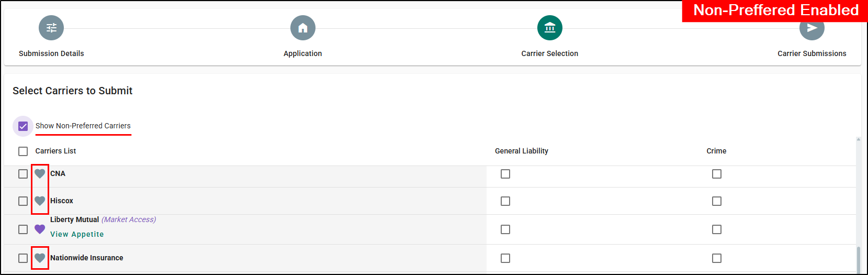Click the Nationwide Insurance heart icon
The width and height of the screenshot is (868, 275).
(x=40, y=258)
